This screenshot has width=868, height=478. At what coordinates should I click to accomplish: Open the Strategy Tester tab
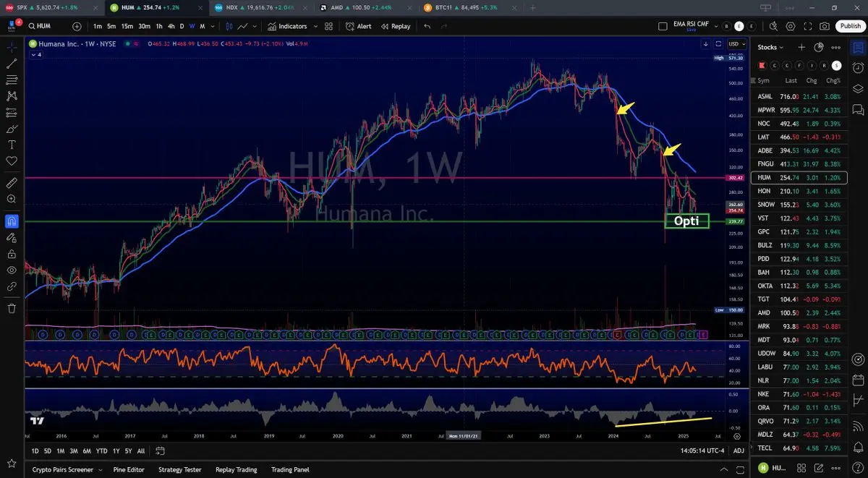pyautogui.click(x=180, y=469)
